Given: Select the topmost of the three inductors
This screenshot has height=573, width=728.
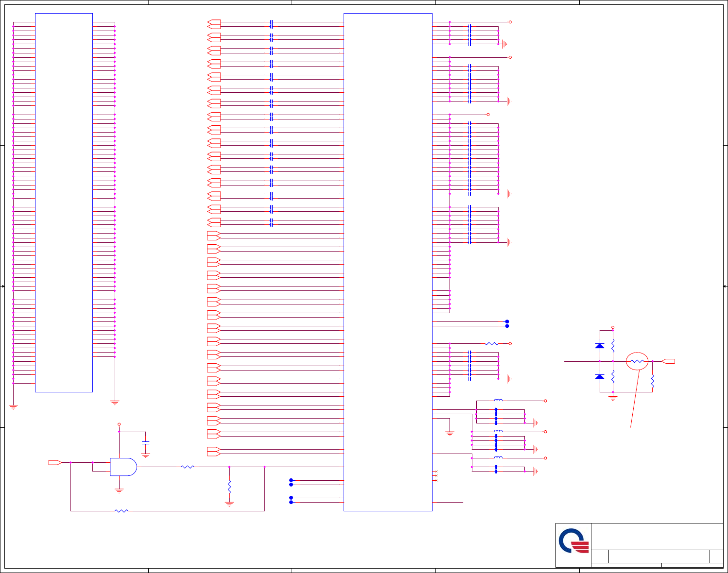Looking at the screenshot, I should pos(498,401).
